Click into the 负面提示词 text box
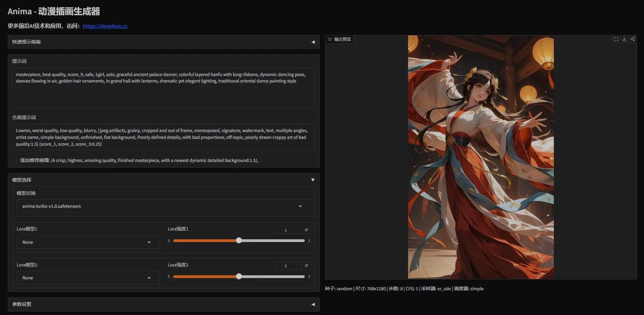This screenshot has height=315, width=644. coord(163,137)
